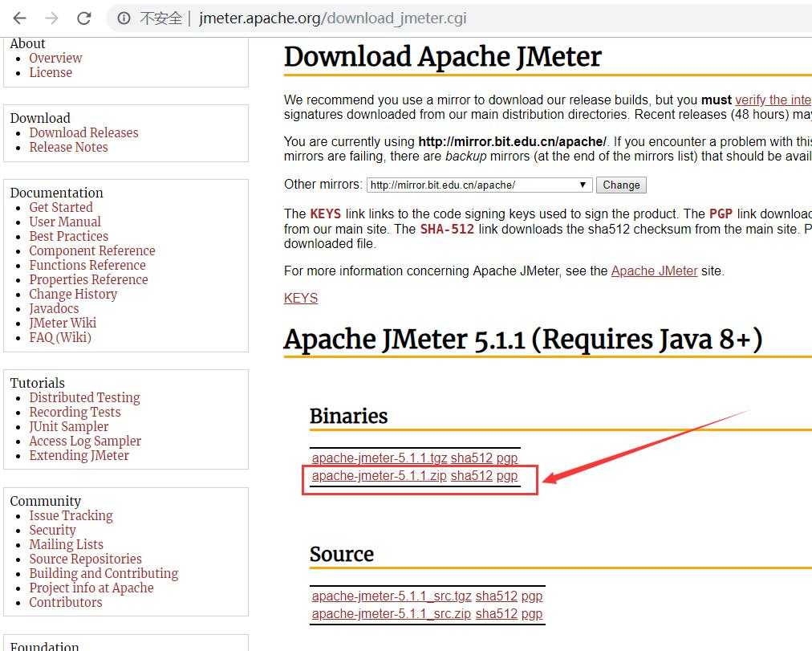This screenshot has height=651, width=812.
Task: Open the License link
Action: [x=51, y=72]
